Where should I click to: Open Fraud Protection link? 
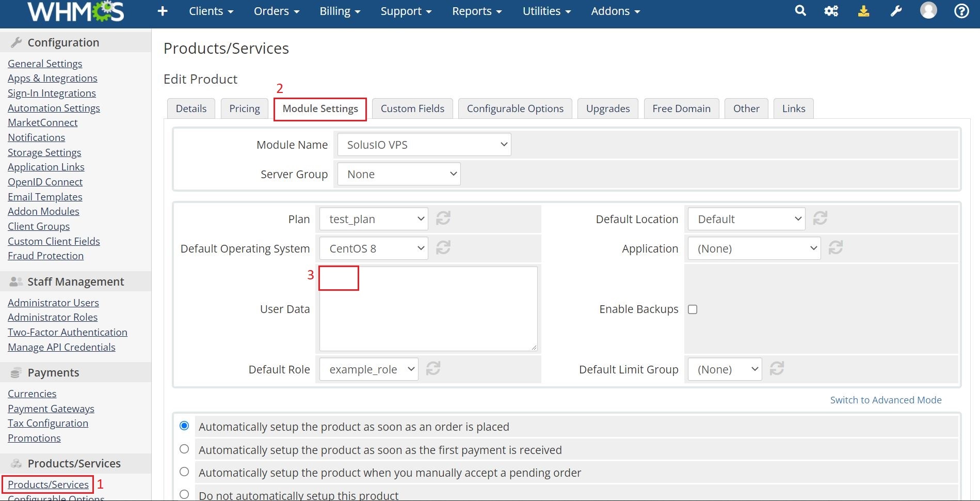click(x=45, y=256)
